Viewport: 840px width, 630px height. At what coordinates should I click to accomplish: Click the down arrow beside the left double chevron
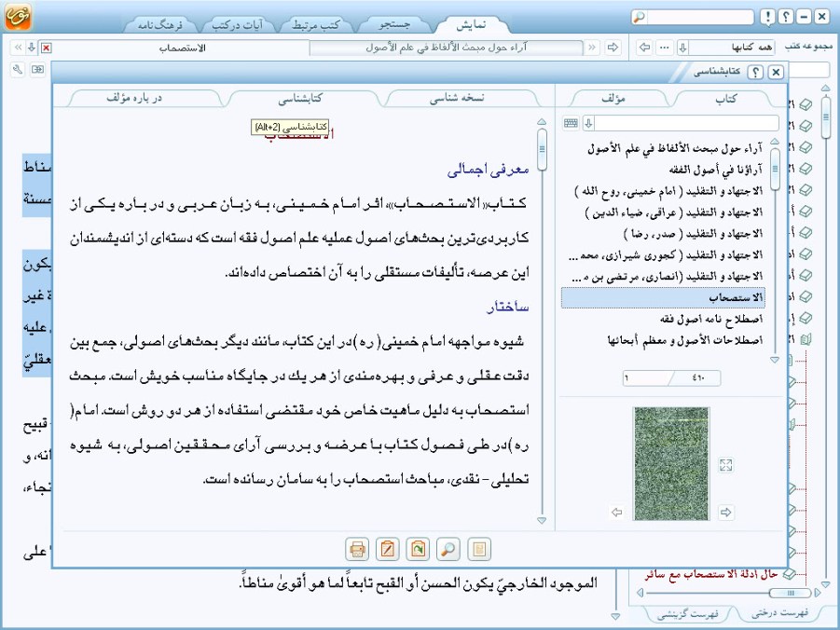(x=32, y=48)
